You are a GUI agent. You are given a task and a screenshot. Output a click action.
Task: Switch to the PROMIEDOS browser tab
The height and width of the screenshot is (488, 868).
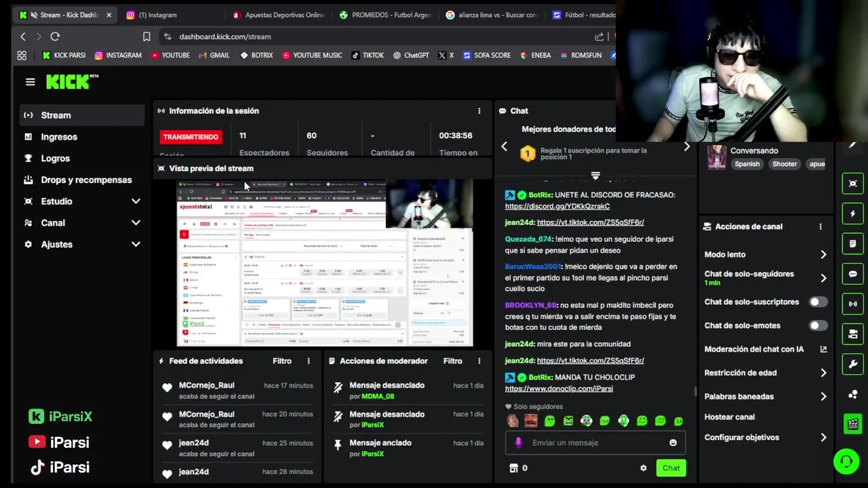coord(385,15)
